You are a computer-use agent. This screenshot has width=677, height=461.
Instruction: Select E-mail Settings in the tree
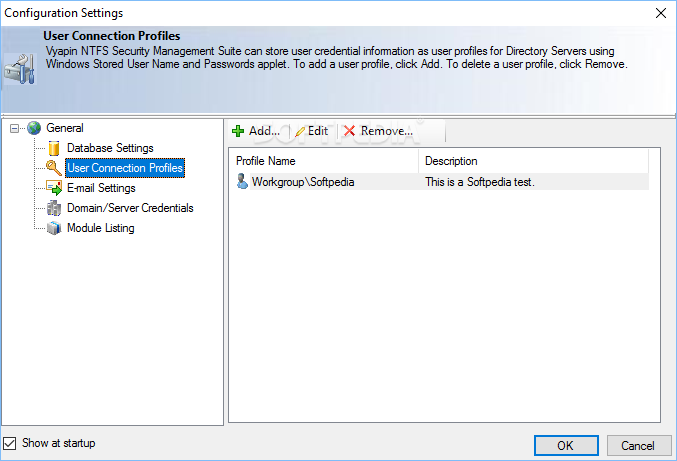click(x=101, y=188)
